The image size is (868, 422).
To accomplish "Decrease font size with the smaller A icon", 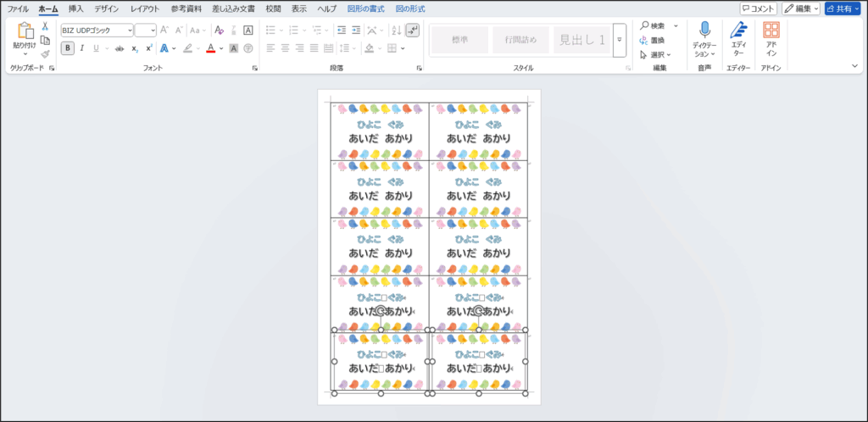I will [179, 31].
